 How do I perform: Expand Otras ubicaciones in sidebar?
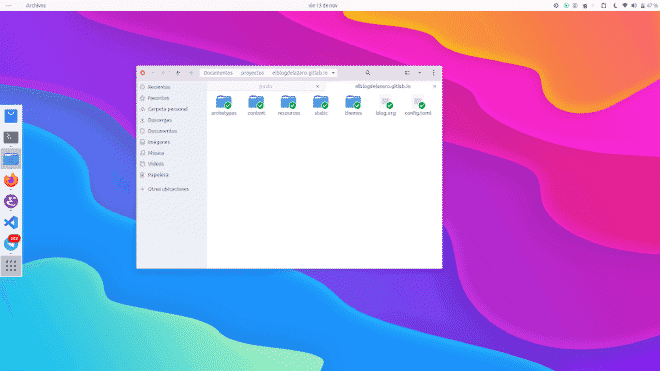[168, 189]
